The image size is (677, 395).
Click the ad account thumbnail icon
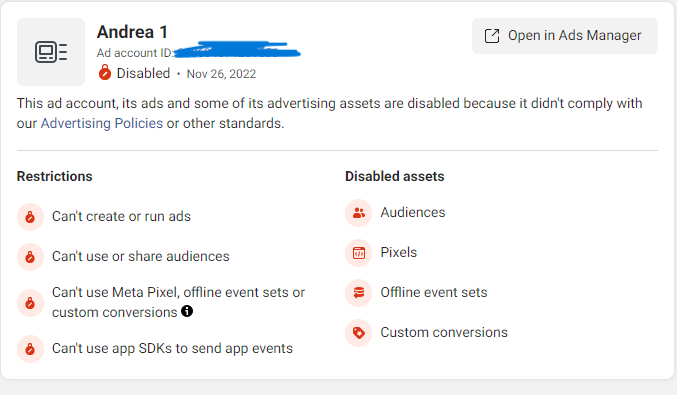tap(51, 52)
